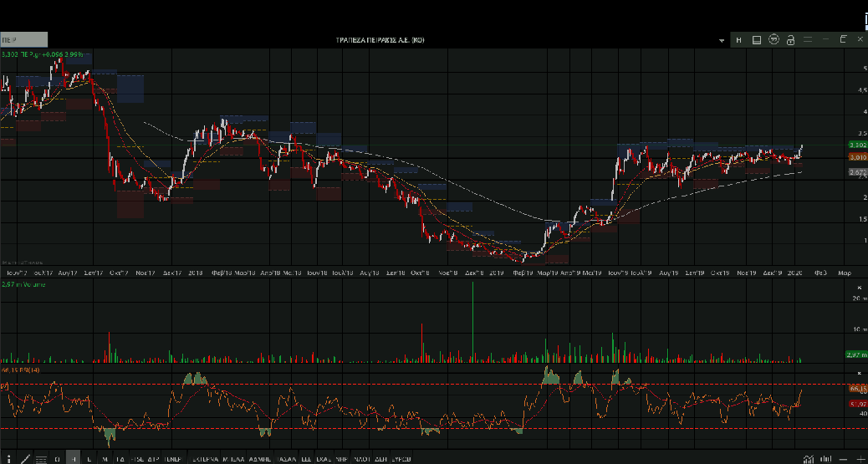This screenshot has height=464, width=868.
Task: Click the info icon at bottom left
Action: (x=10, y=458)
